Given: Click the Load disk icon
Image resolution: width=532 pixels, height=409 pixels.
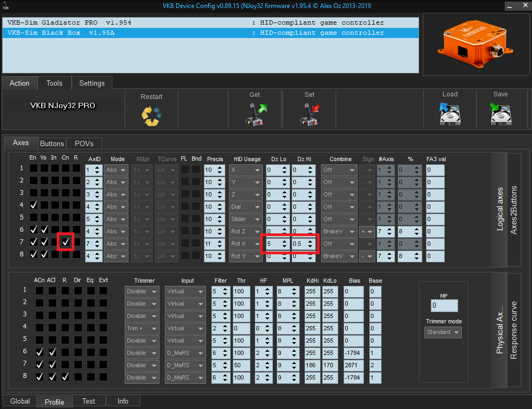Looking at the screenshot, I should click(450, 114).
